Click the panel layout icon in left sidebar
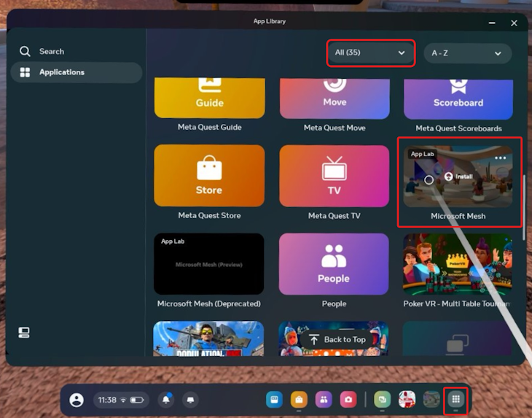 point(24,333)
